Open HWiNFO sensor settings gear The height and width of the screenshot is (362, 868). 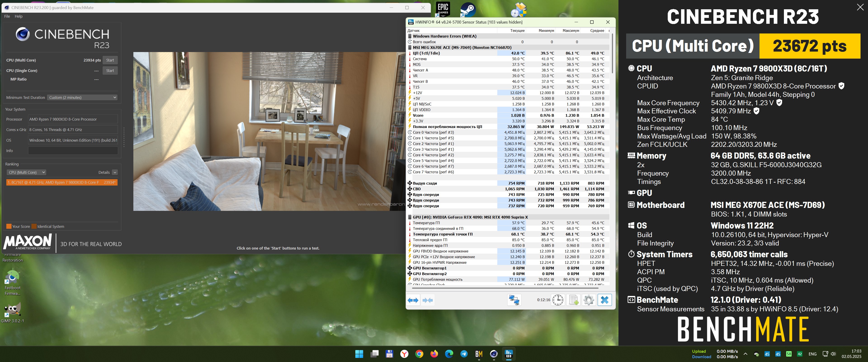pos(589,300)
